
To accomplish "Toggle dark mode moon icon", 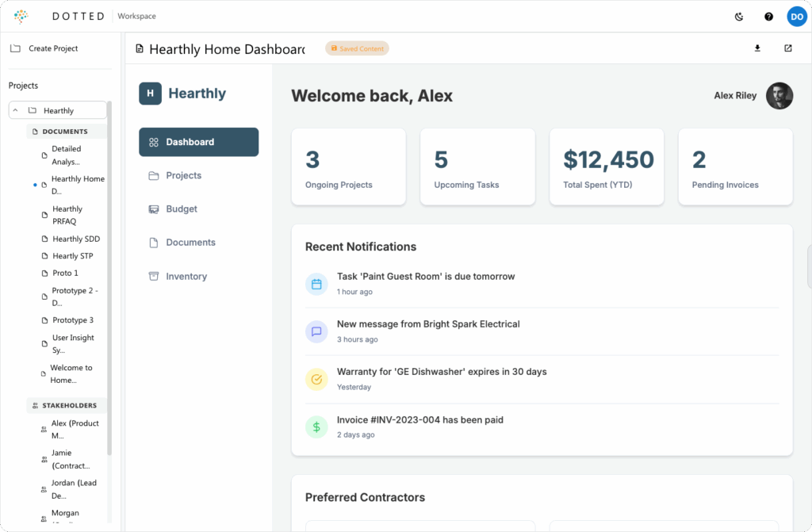I will (740, 16).
